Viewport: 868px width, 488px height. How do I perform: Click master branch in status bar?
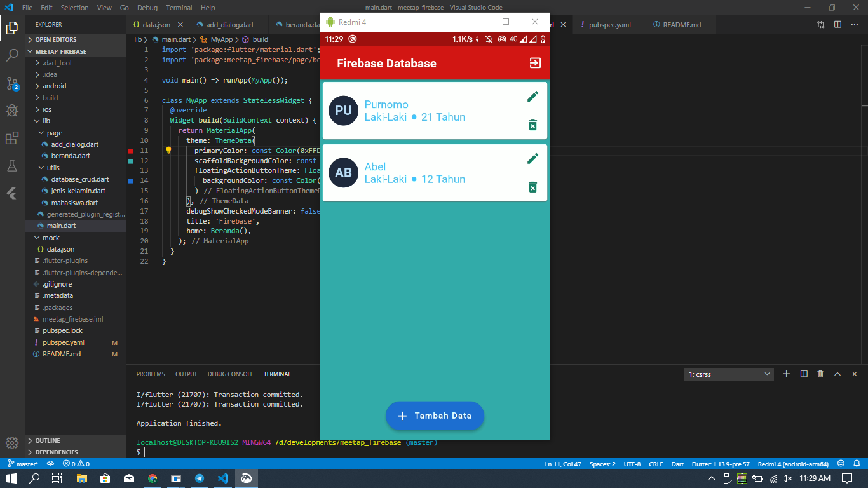pyautogui.click(x=24, y=464)
